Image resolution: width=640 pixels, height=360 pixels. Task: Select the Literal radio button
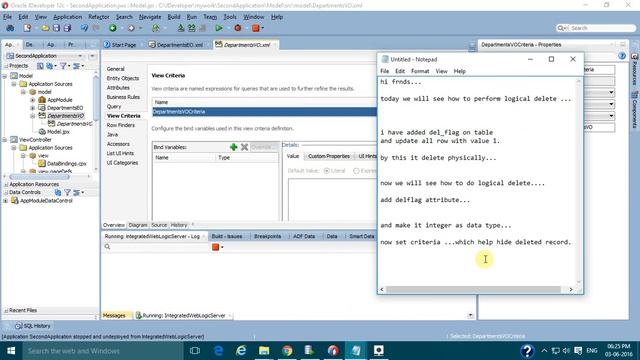click(327, 171)
